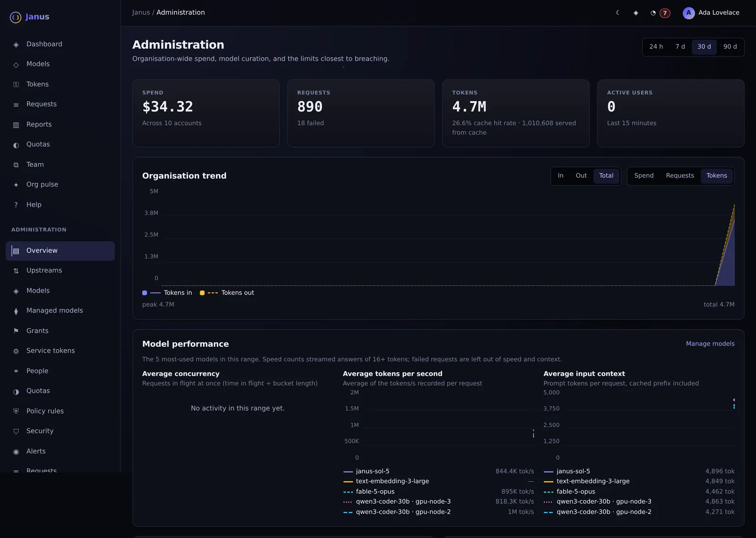Select the 30 d time range
Viewport: 756px width, 538px height.
point(704,47)
